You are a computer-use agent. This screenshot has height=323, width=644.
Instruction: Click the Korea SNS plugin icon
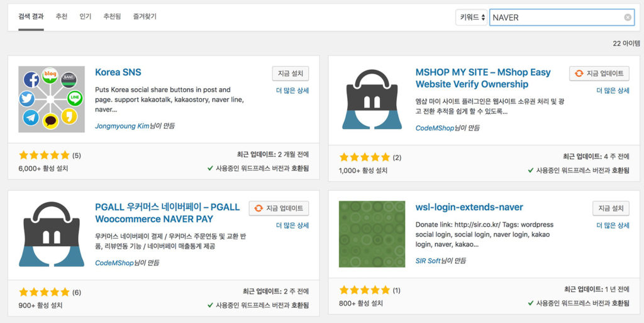(x=52, y=99)
